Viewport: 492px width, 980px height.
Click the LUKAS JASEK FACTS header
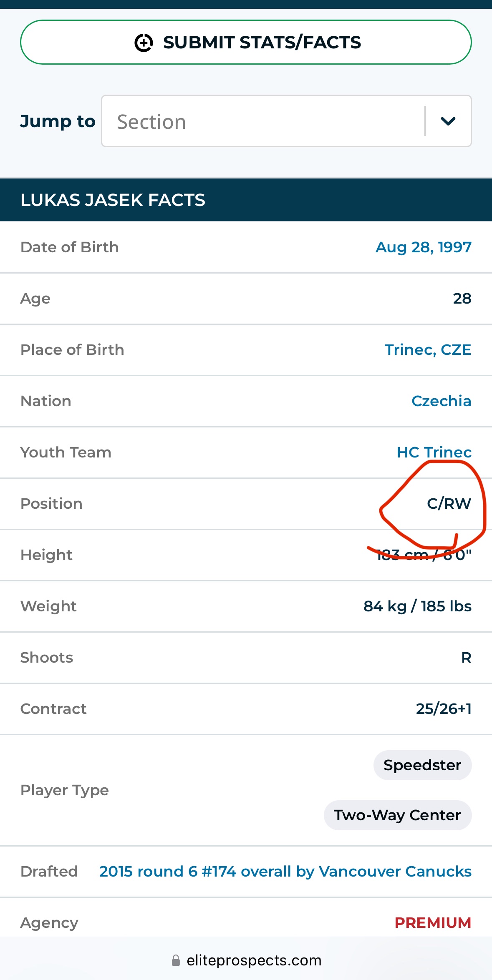pos(113,200)
